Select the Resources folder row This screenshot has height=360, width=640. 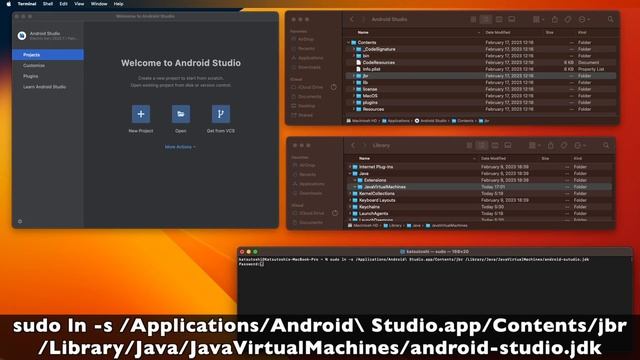coord(480,109)
